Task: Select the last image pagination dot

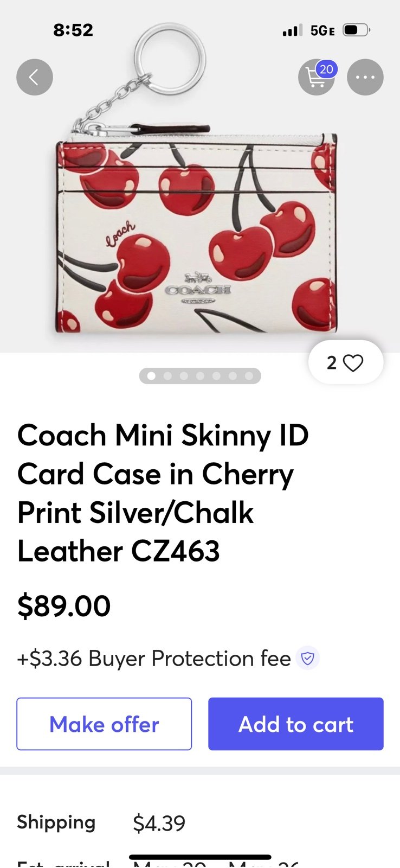Action: pos(249,376)
